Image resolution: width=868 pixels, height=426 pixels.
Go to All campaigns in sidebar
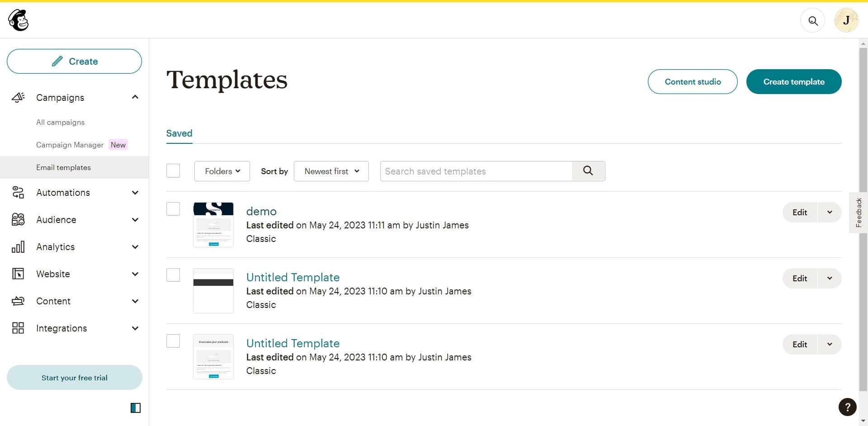[x=60, y=123]
